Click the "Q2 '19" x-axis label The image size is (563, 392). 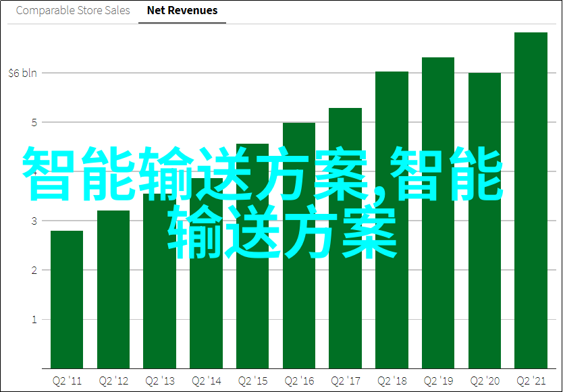[438, 381]
